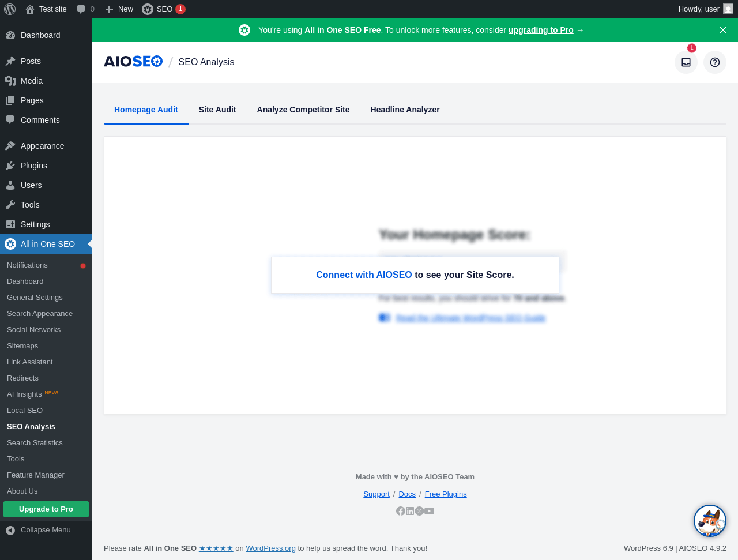Open Social Networks submenu item

(46, 330)
